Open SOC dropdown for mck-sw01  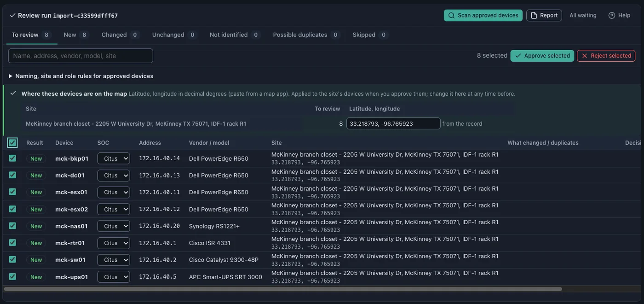114,260
